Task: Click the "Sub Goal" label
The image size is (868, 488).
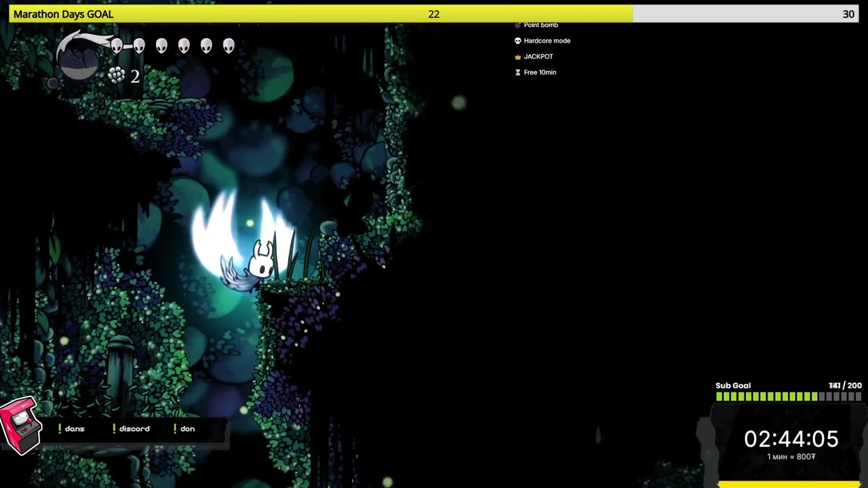Action: coord(733,386)
